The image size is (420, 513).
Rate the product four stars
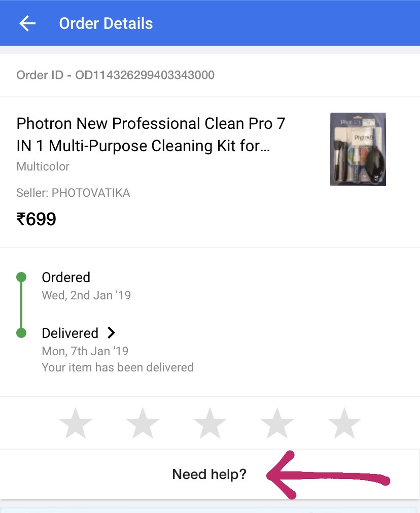click(277, 423)
